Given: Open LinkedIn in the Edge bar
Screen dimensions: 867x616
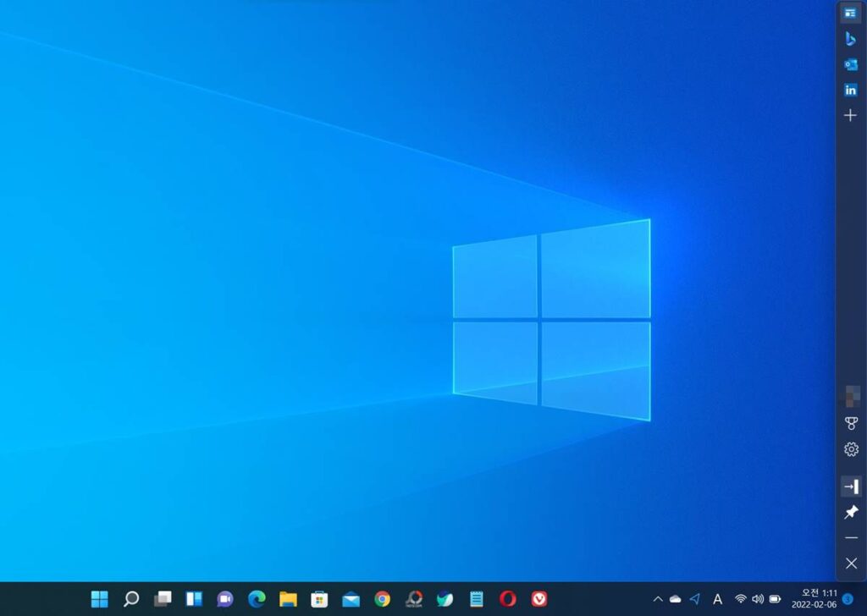Looking at the screenshot, I should tap(851, 90).
